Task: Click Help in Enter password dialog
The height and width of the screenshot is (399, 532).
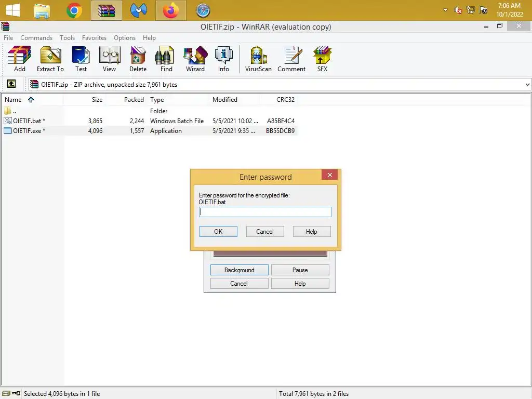Action: coord(312,231)
